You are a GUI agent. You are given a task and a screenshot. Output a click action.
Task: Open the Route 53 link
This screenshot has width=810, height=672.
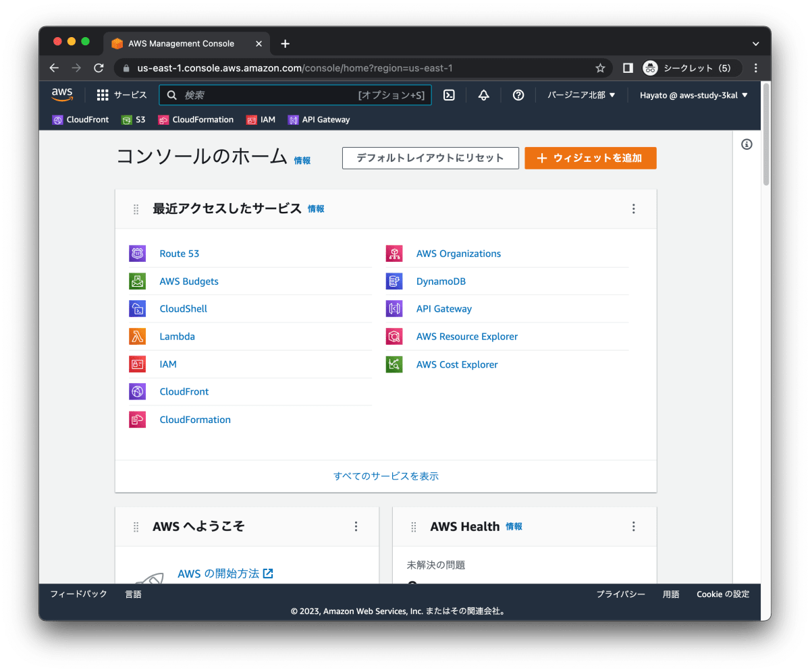pyautogui.click(x=180, y=254)
